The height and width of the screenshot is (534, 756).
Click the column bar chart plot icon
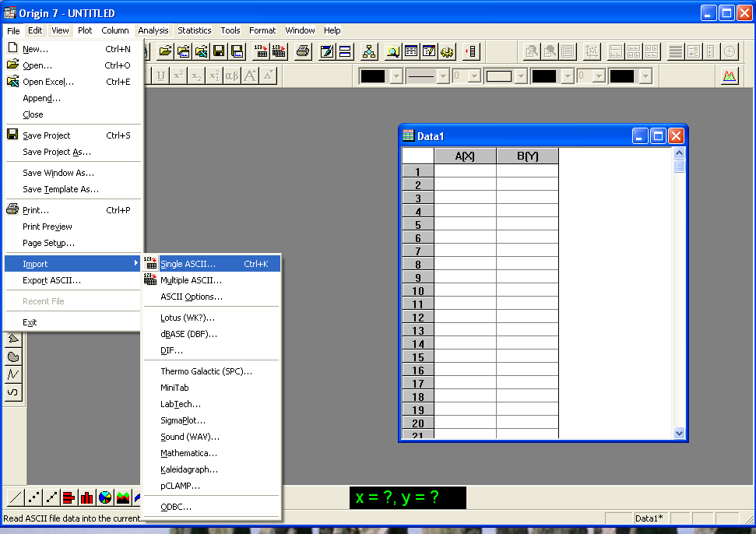coord(86,497)
